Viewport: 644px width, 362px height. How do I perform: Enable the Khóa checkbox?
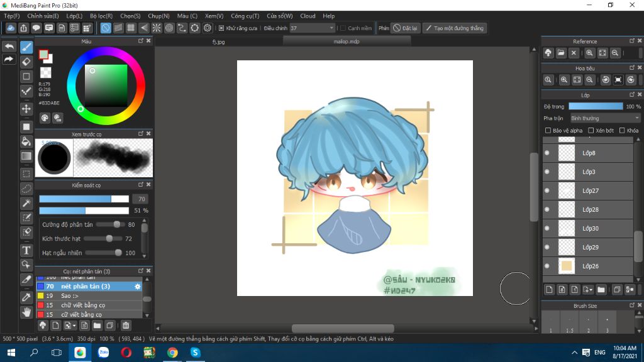(622, 131)
